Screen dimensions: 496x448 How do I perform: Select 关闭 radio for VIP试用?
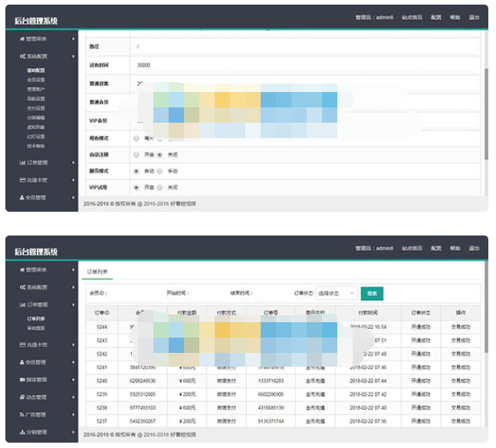click(159, 188)
